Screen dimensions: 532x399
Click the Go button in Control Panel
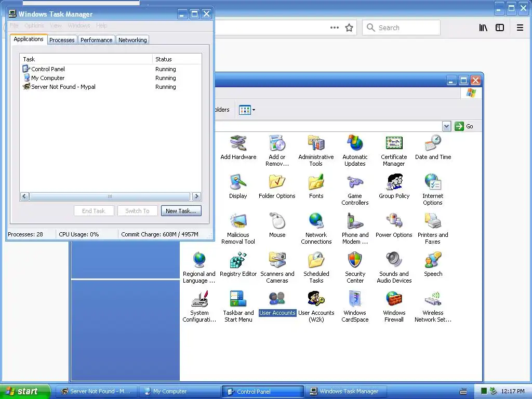[x=464, y=126]
